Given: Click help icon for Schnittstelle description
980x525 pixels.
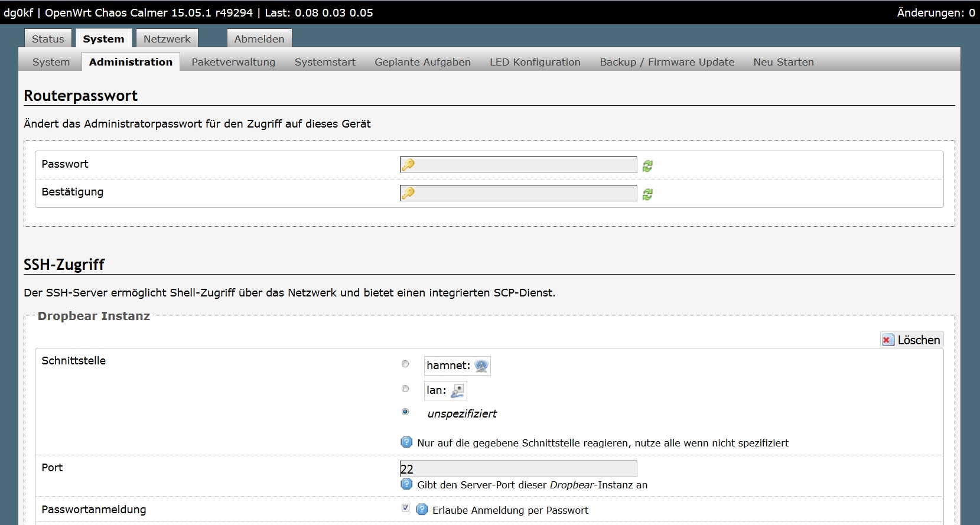Looking at the screenshot, I should 406,442.
